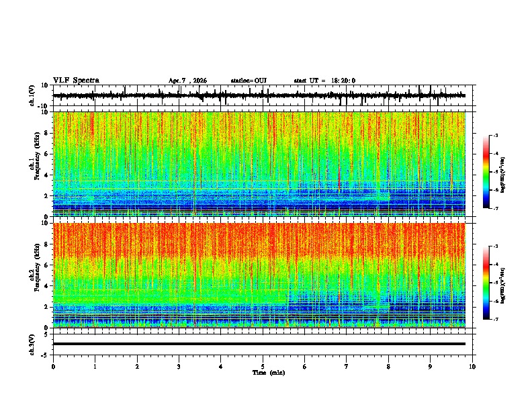Image resolution: width=532 pixels, height=411 pixels.
Task: Click the "0" tick on the time axis
Action: [x=53, y=367]
